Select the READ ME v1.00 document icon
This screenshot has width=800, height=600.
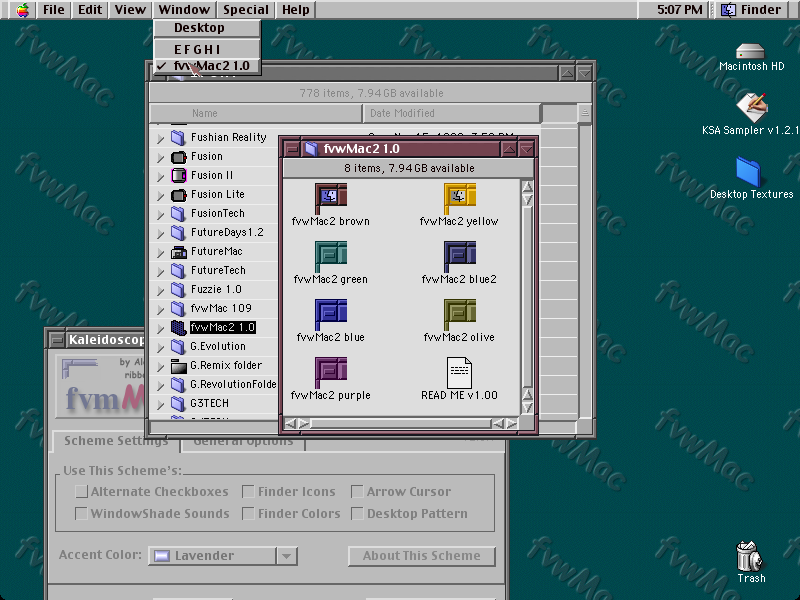click(459, 372)
